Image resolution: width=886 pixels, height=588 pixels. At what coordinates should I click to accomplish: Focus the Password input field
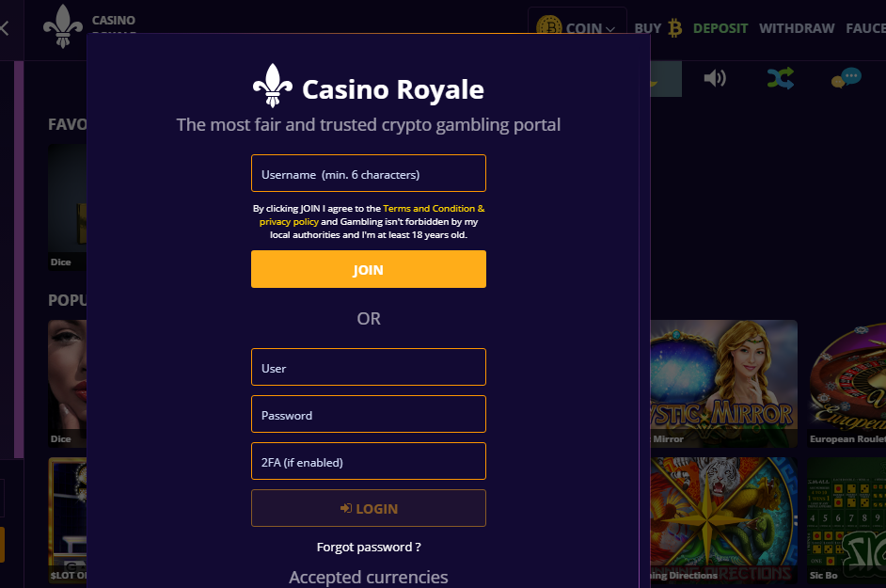click(369, 414)
